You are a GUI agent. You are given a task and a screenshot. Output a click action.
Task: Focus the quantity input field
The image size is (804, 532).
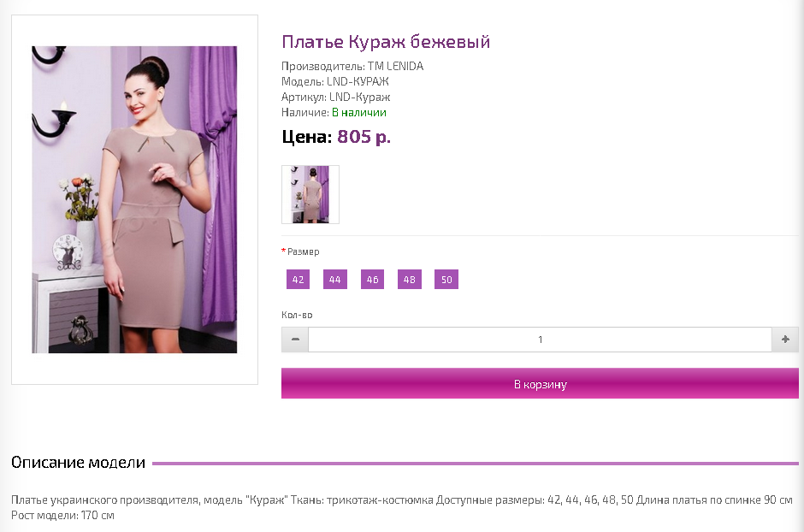coord(540,340)
